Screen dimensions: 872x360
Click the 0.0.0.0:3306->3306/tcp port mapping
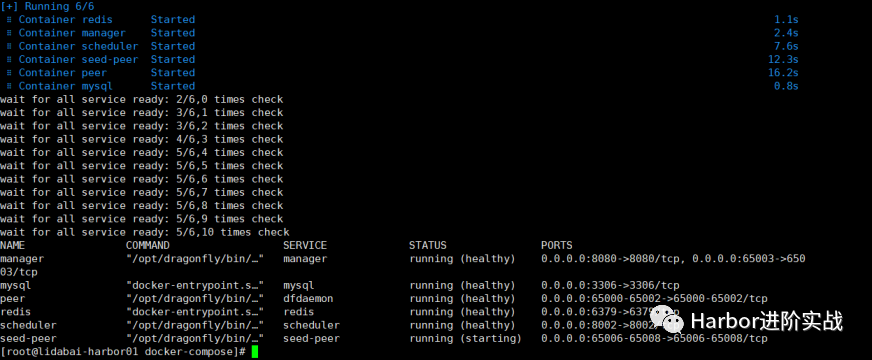[610, 285]
